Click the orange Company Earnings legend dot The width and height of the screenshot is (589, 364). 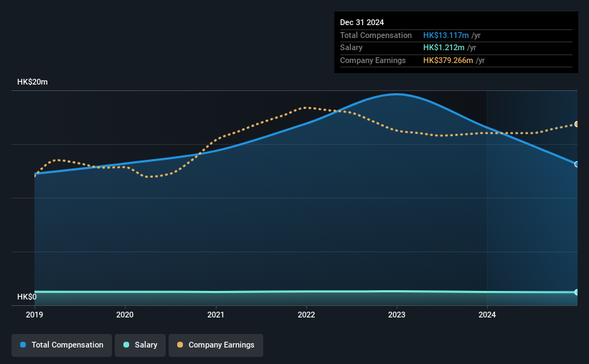(x=180, y=345)
